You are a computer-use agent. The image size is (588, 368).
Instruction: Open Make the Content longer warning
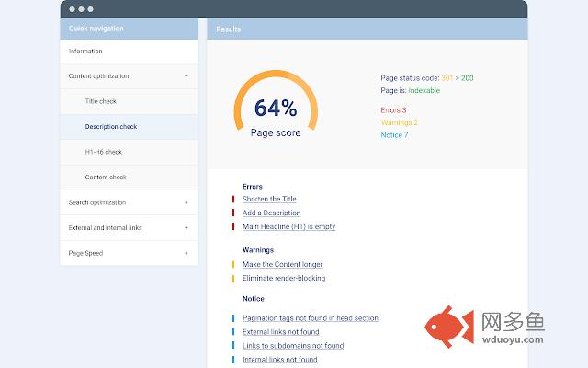pos(282,264)
